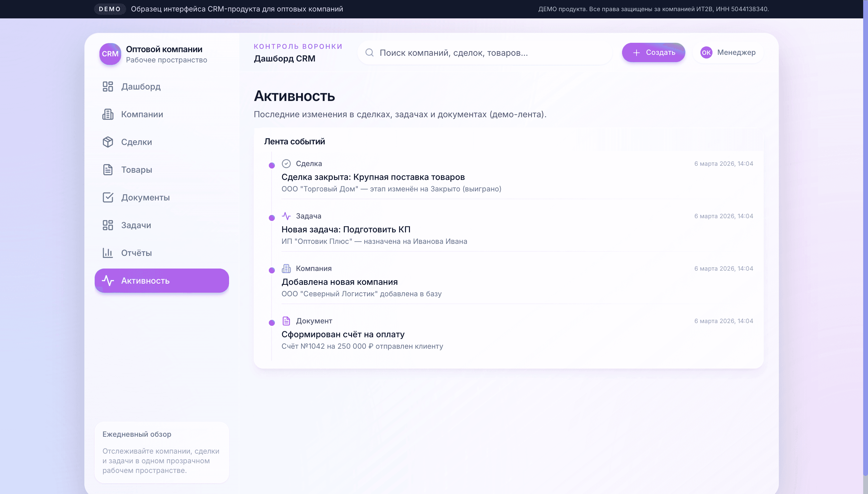The height and width of the screenshot is (494, 868).
Task: Click the checkmark icon of the Сделка event
Action: [286, 164]
